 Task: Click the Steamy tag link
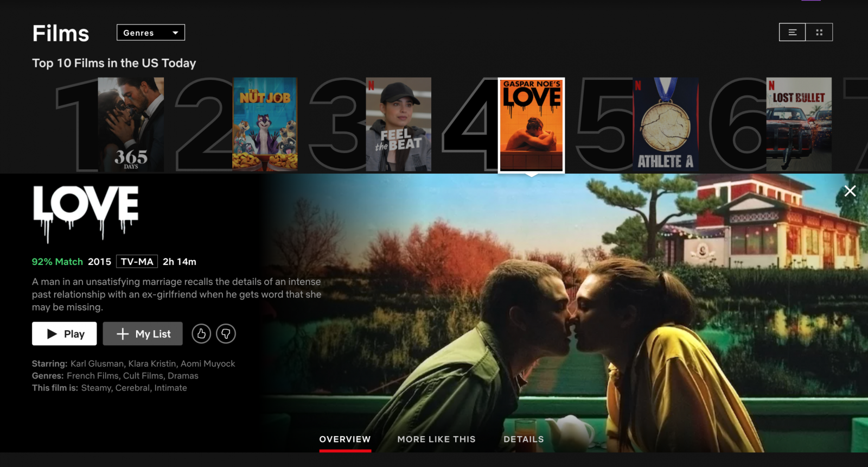pyautogui.click(x=96, y=388)
